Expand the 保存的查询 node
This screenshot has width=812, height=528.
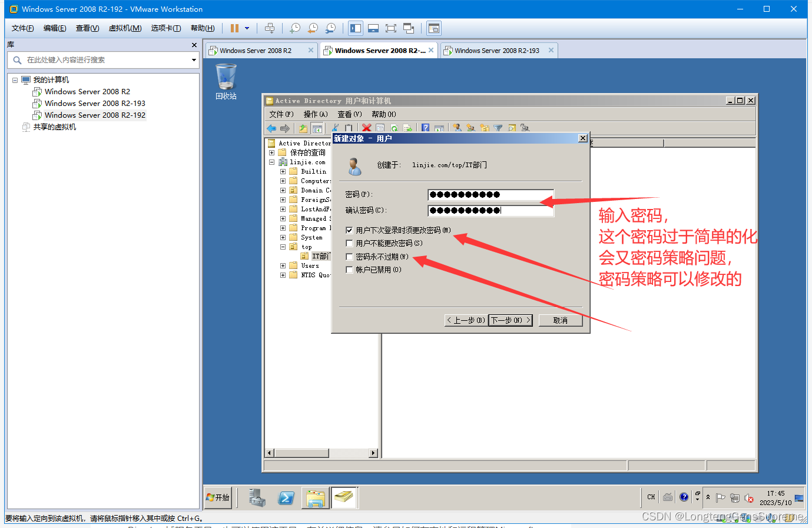coord(271,152)
